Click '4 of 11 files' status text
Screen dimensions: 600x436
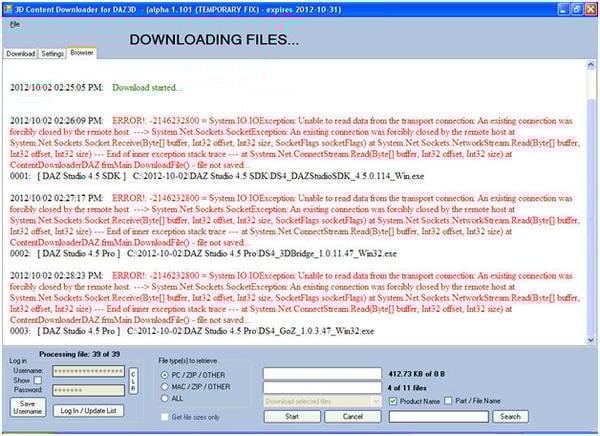(407, 388)
